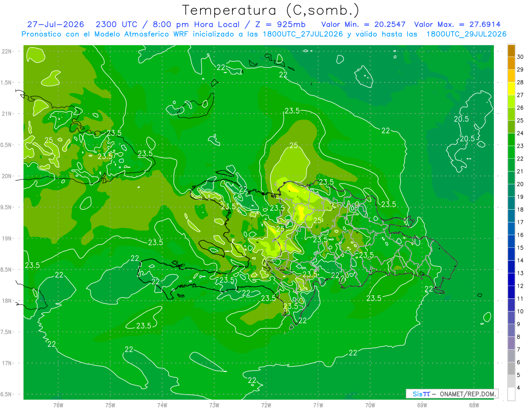
Task: Click the longitude axis label '76W'
Action: [58, 405]
